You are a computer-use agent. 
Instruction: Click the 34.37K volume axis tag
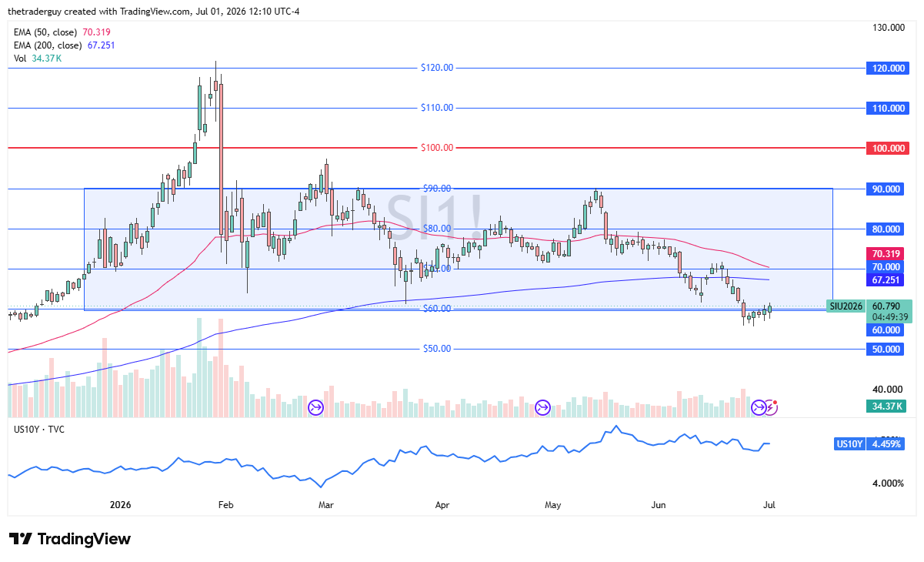tap(886, 406)
